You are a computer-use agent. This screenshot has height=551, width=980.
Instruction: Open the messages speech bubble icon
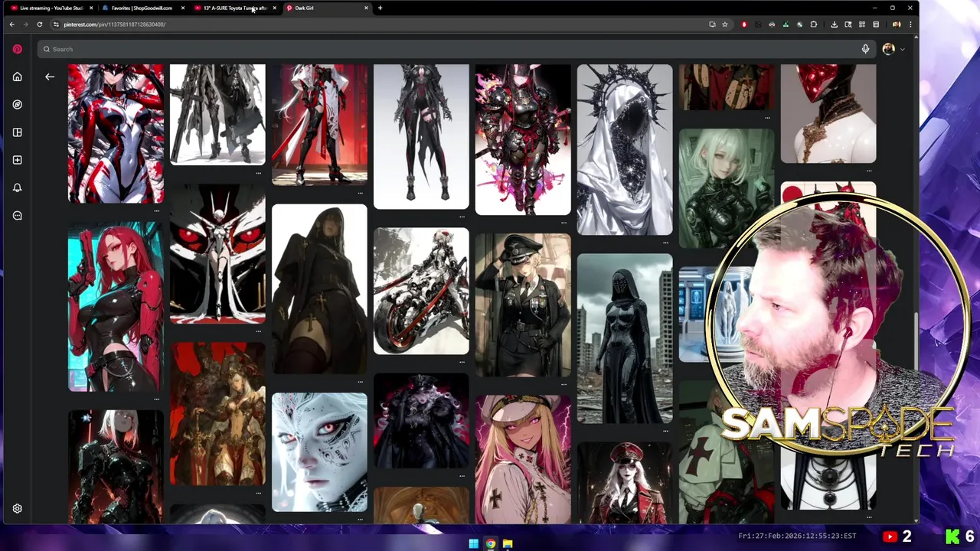[x=17, y=216]
